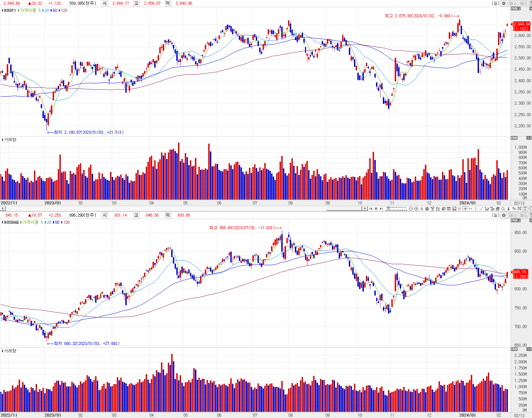Click the [일] daily period label for KOSDAQ
The image size is (532, 418).
pyautogui.click(x=496, y=215)
